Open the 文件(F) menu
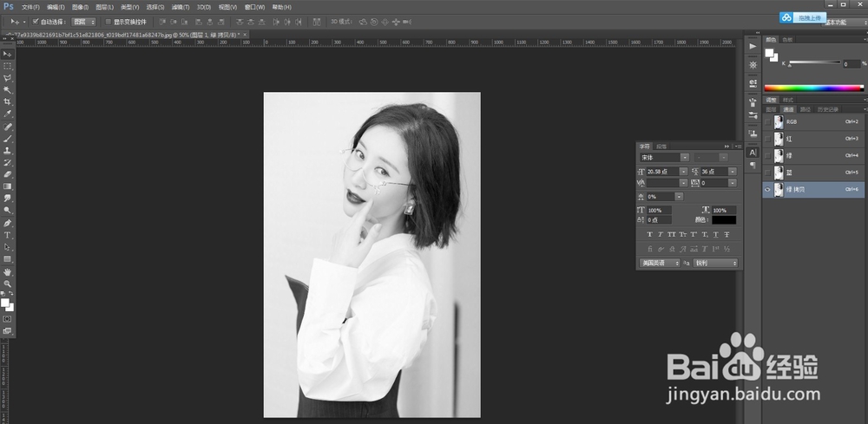 [x=30, y=7]
